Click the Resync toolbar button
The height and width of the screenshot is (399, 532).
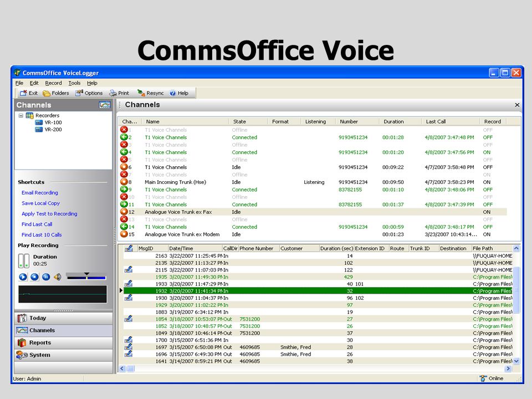pos(150,93)
